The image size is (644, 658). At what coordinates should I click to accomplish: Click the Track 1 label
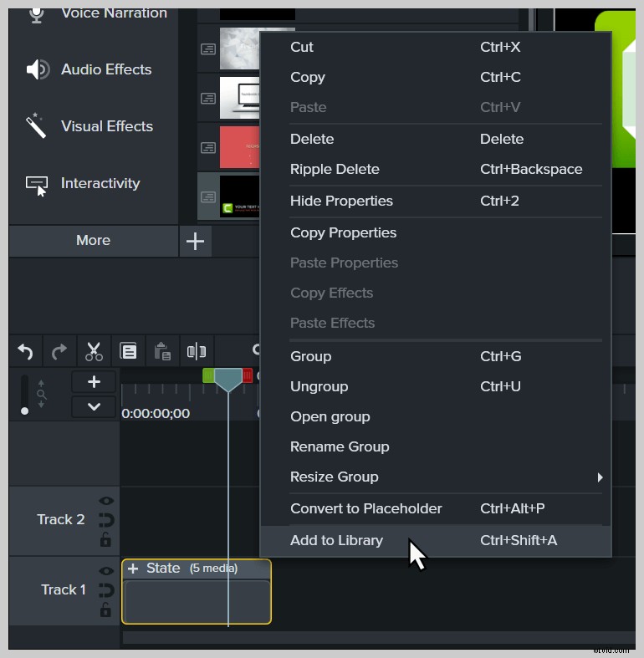click(x=64, y=590)
